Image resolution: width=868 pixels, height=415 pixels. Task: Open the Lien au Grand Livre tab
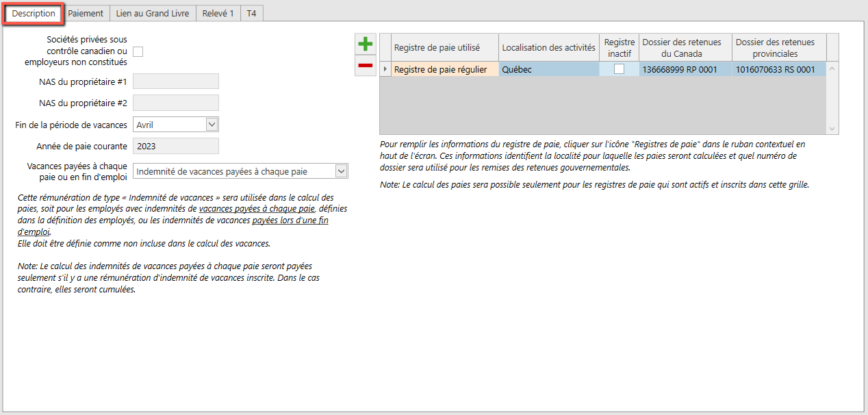(x=153, y=13)
